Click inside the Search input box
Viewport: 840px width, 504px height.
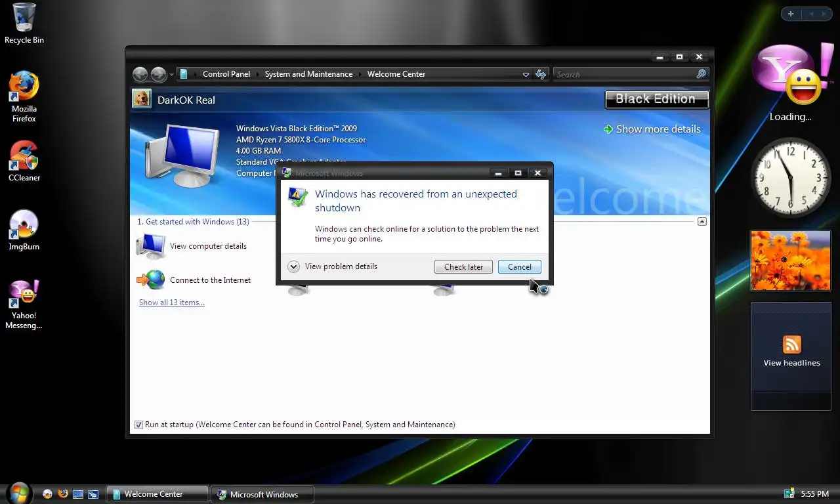click(x=624, y=74)
